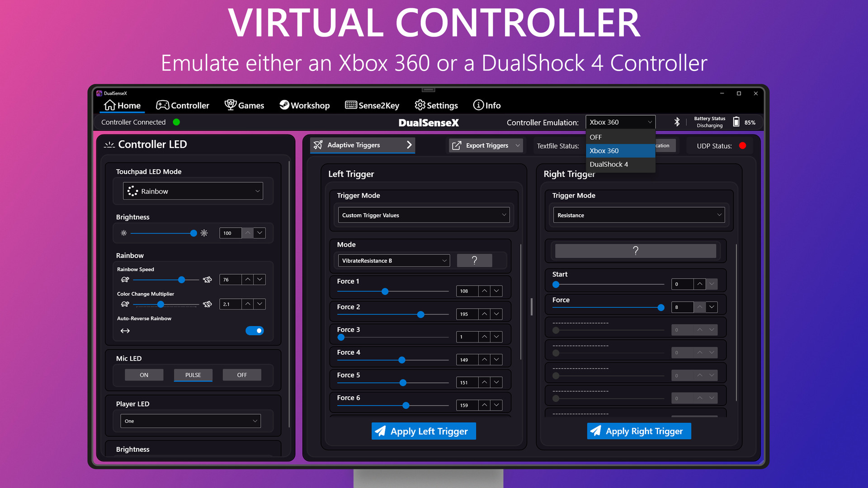Expand the Export Triggers dropdown

517,145
